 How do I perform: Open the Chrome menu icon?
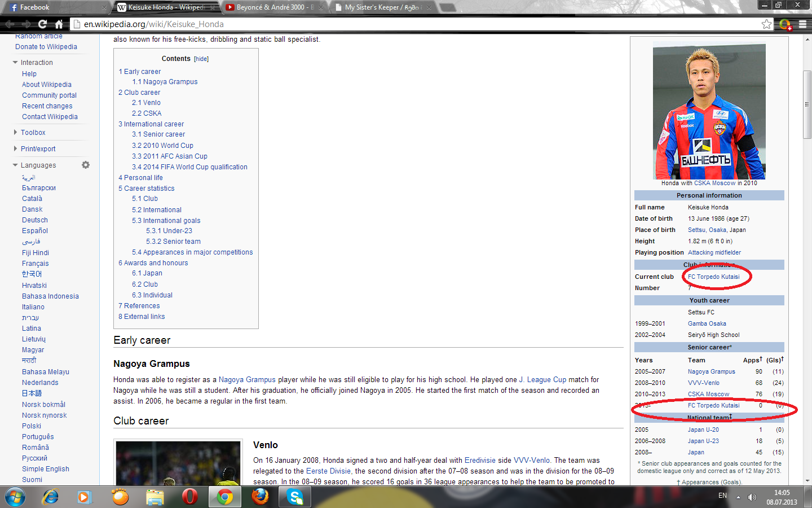[x=802, y=24]
